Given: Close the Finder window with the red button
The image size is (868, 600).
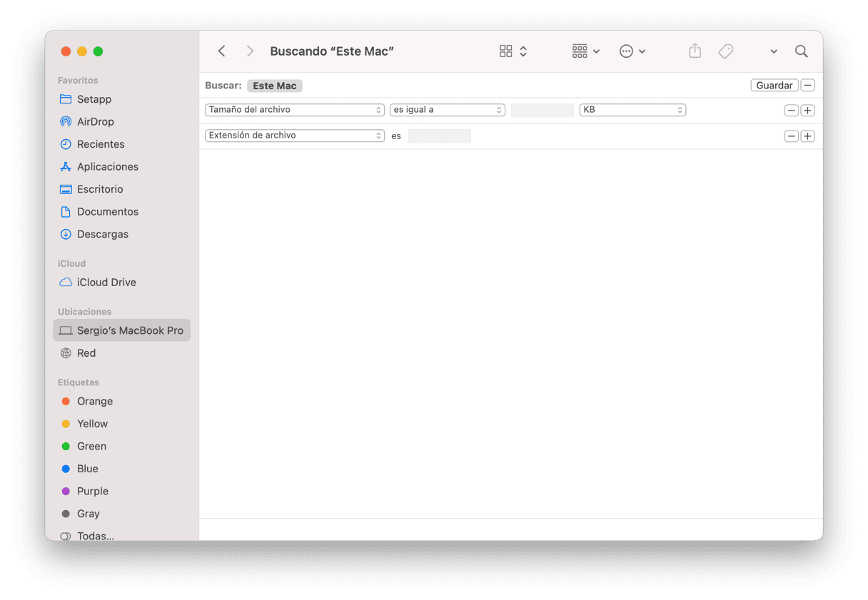Looking at the screenshot, I should pos(66,51).
